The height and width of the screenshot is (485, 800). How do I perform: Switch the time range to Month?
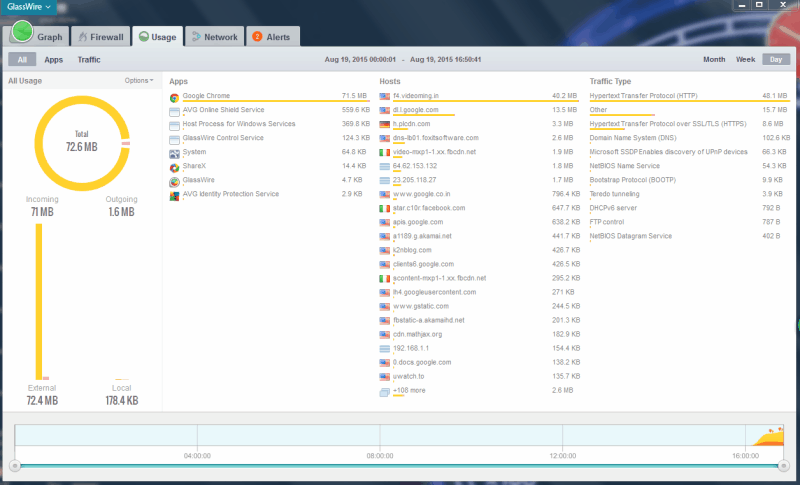pos(714,59)
